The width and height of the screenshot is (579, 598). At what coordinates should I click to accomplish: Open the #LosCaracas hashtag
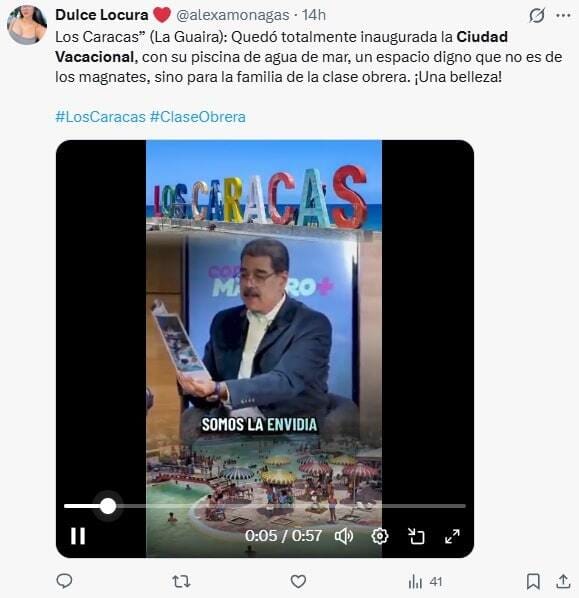pyautogui.click(x=101, y=117)
